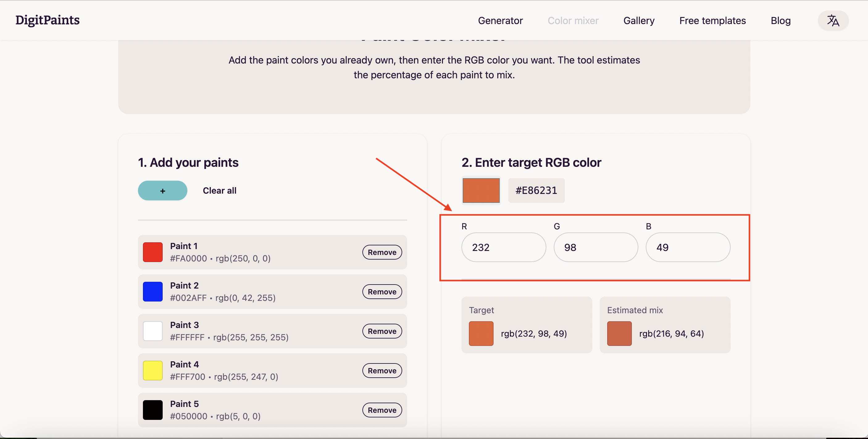868x439 pixels.
Task: Click the plus add paint button
Action: click(x=162, y=191)
